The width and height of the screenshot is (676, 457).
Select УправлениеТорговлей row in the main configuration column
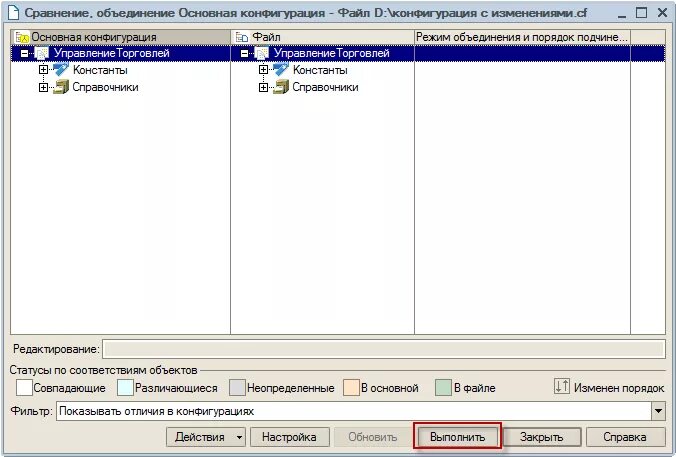pos(121,53)
